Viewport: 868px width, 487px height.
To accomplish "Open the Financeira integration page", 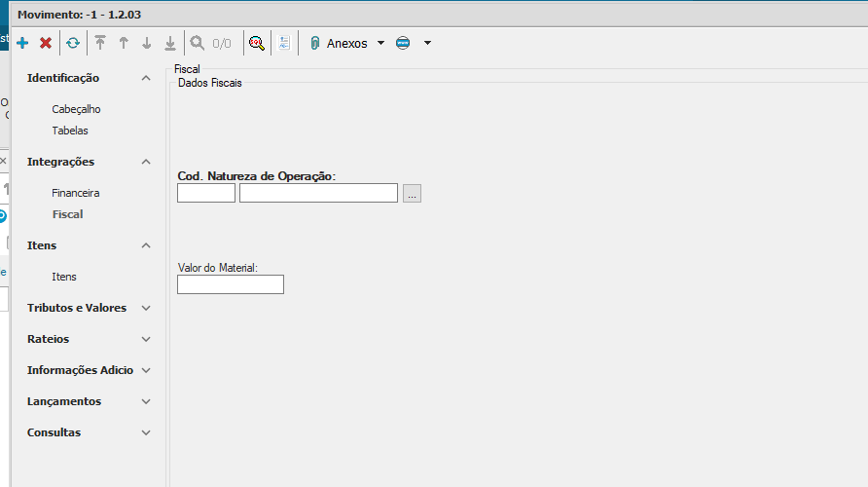I will click(76, 193).
